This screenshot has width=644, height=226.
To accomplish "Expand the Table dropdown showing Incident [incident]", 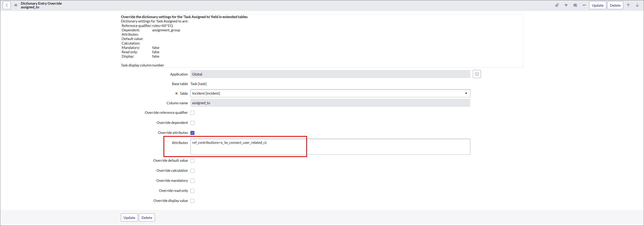I will tap(330, 93).
